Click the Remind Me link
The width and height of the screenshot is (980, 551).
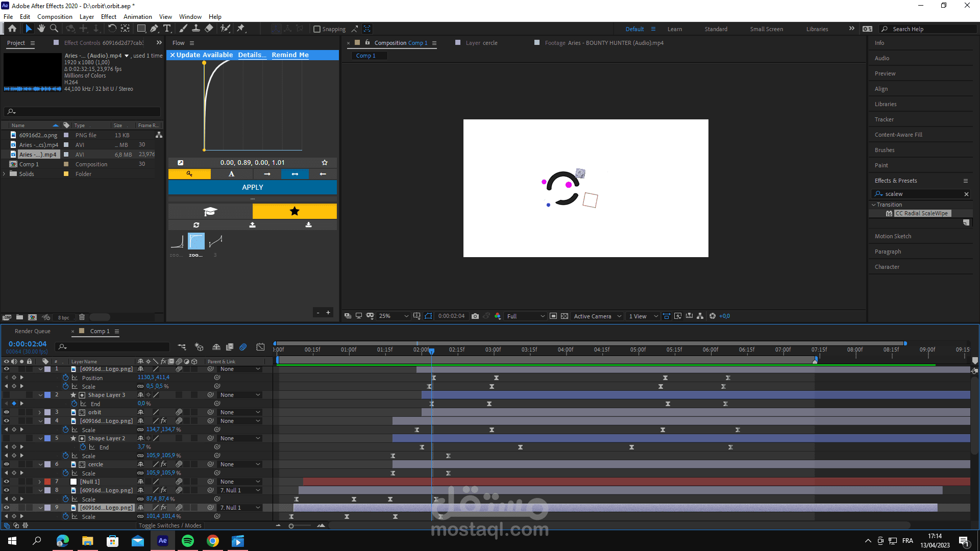(x=290, y=55)
